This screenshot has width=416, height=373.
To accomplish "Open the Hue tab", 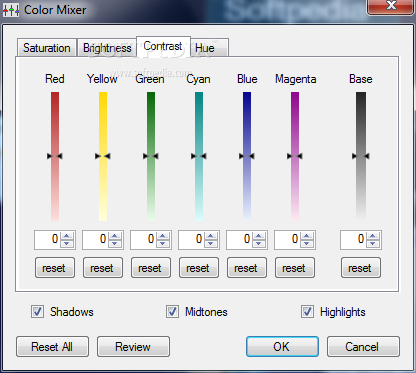I will coord(210,48).
